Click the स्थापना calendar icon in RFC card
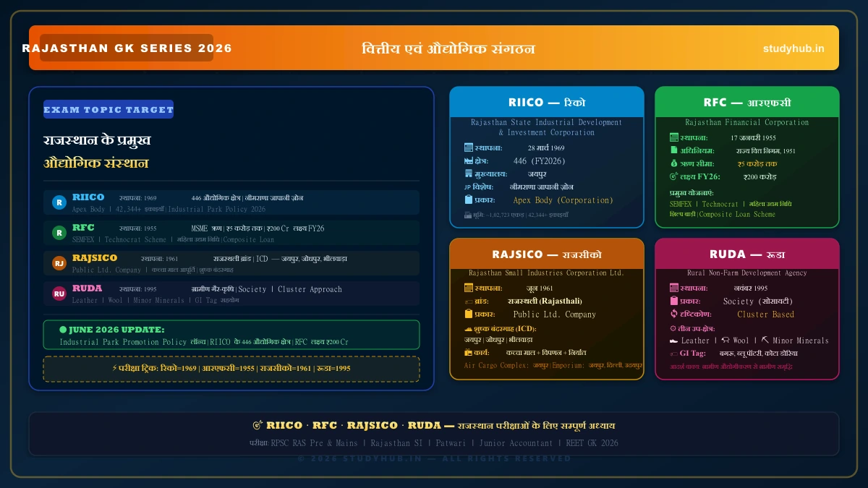This screenshot has height=488, width=868. click(674, 137)
